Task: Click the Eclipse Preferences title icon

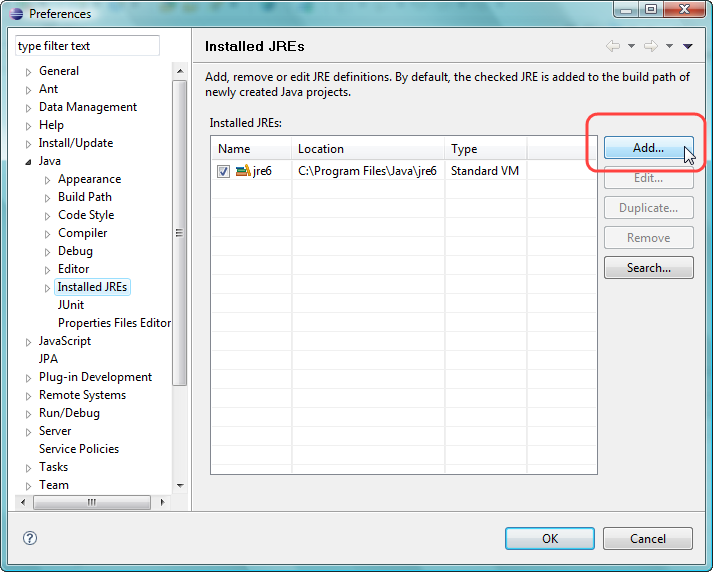Action: click(x=14, y=13)
